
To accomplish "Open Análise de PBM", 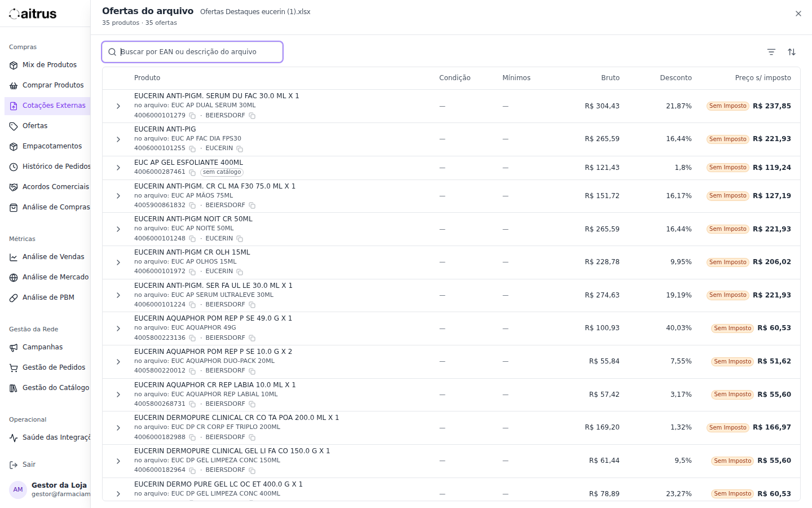I will click(47, 297).
